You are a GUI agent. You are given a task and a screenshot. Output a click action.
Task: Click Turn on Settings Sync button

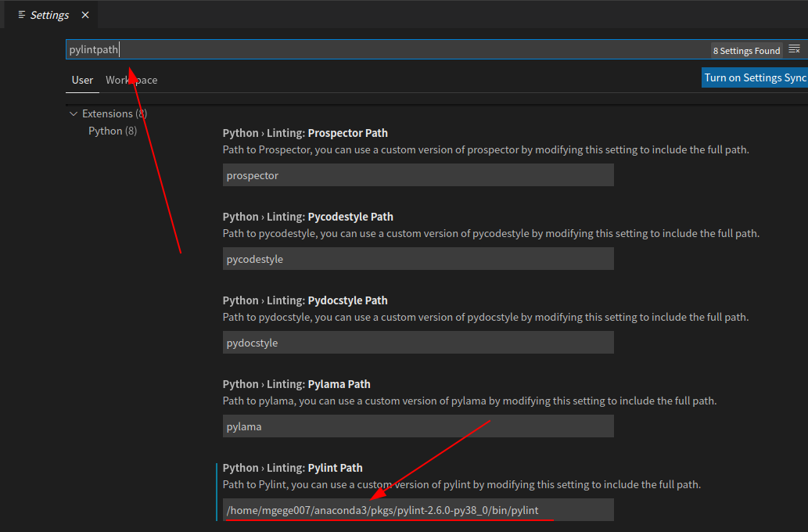755,77
